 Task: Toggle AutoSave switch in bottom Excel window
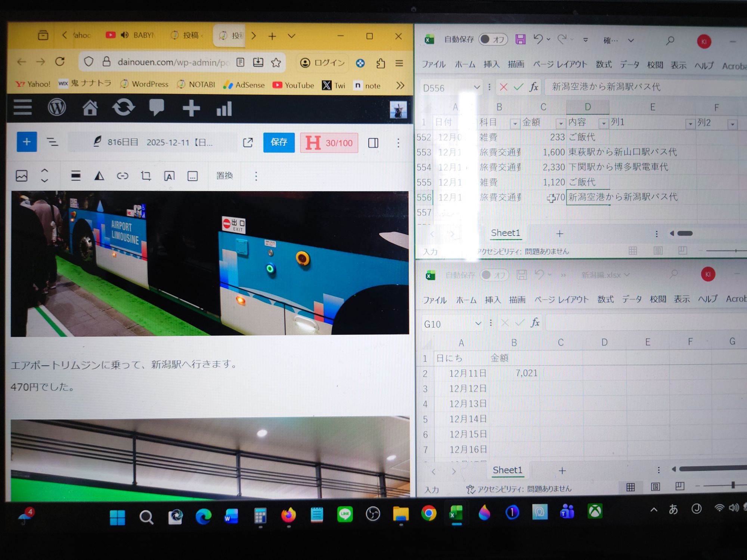pos(494,276)
